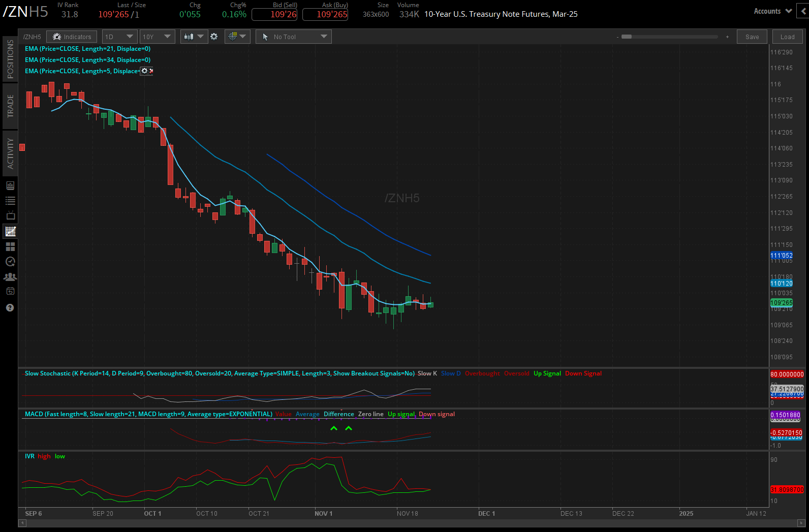Expand the Accounts dropdown
This screenshot has height=532, width=809.
(773, 11)
